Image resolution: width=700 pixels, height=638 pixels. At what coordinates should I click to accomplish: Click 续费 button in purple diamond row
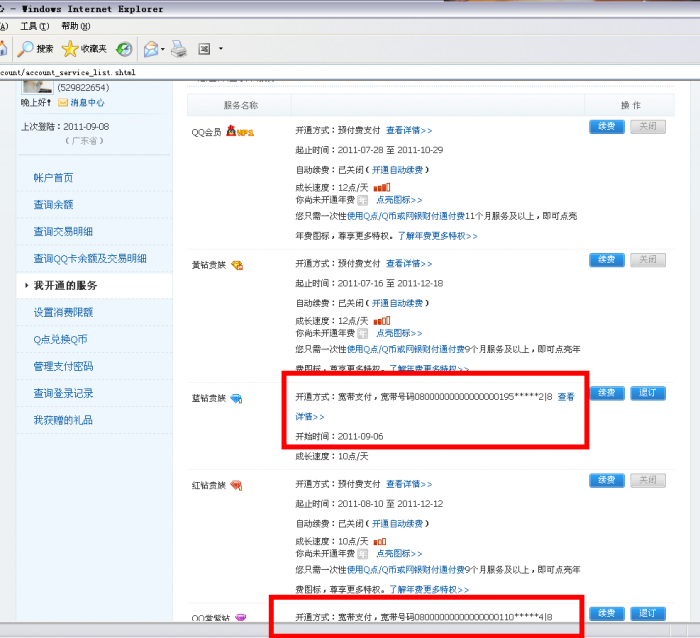[x=606, y=614]
